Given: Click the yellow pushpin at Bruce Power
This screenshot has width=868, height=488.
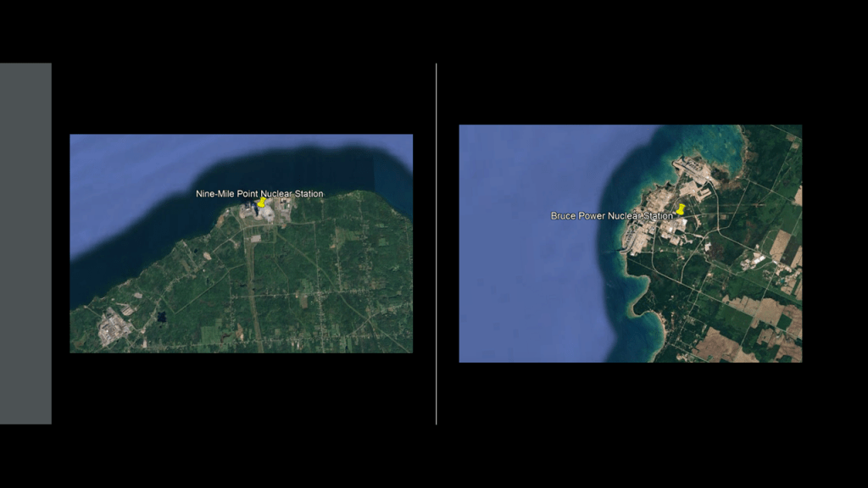Looking at the screenshot, I should pyautogui.click(x=680, y=209).
